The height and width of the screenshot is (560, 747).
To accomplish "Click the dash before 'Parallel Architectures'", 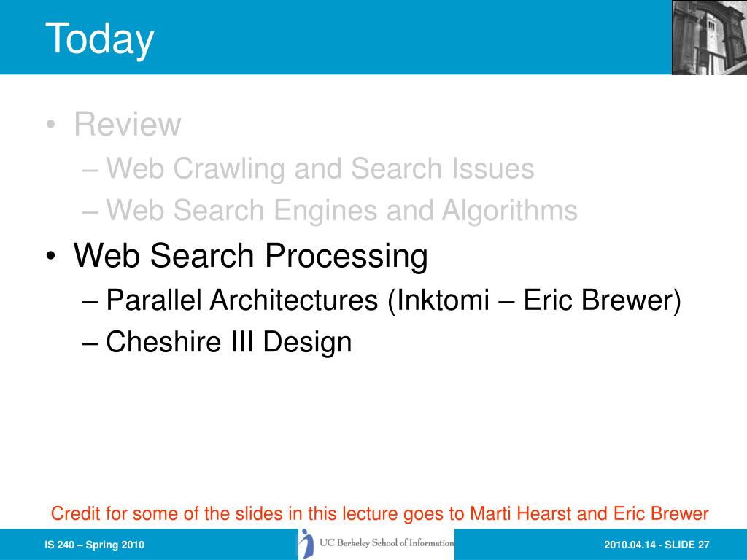I will coord(90,301).
